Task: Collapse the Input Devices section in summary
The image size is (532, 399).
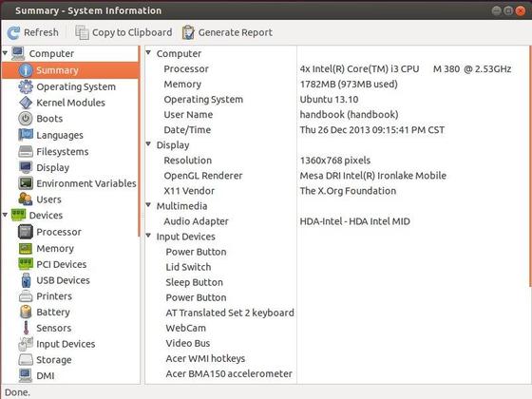Action: tap(148, 236)
